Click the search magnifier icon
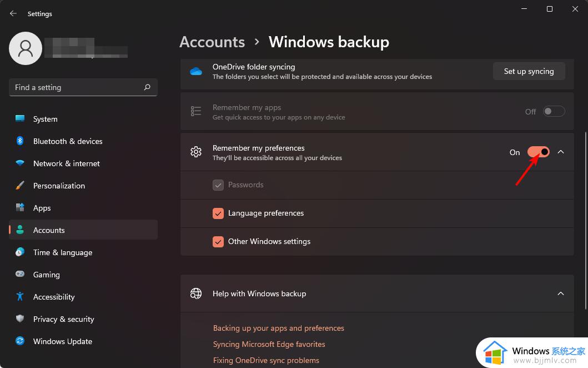 147,87
